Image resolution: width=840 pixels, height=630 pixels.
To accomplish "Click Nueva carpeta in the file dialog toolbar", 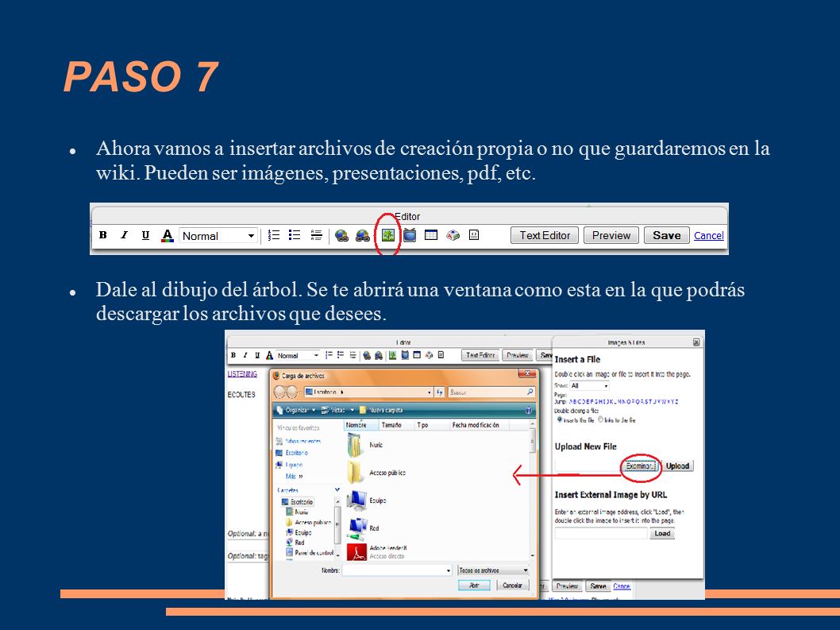I will [381, 410].
